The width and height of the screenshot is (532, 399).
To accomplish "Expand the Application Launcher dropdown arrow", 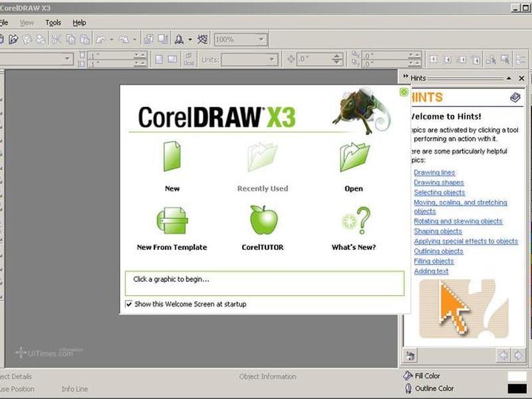I will pos(190,40).
